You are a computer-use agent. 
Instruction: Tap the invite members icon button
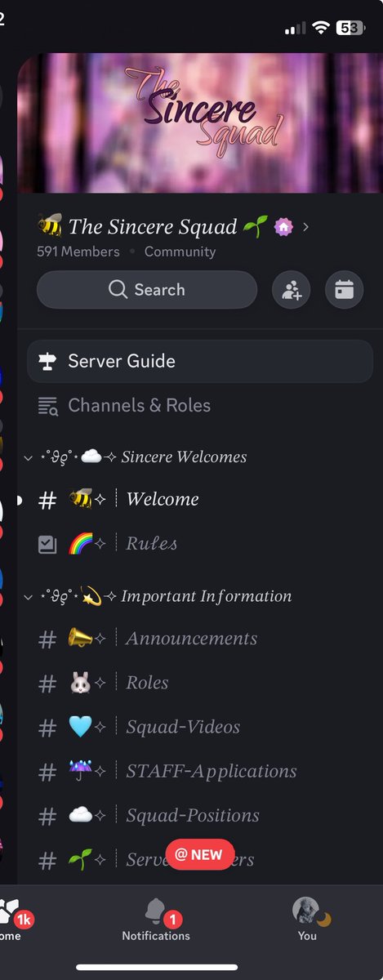point(292,290)
